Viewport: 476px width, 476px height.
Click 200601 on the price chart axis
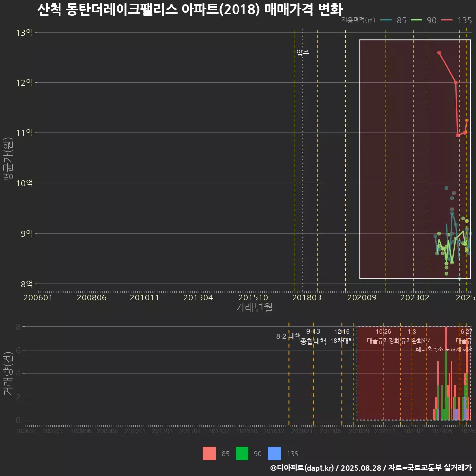click(38, 297)
